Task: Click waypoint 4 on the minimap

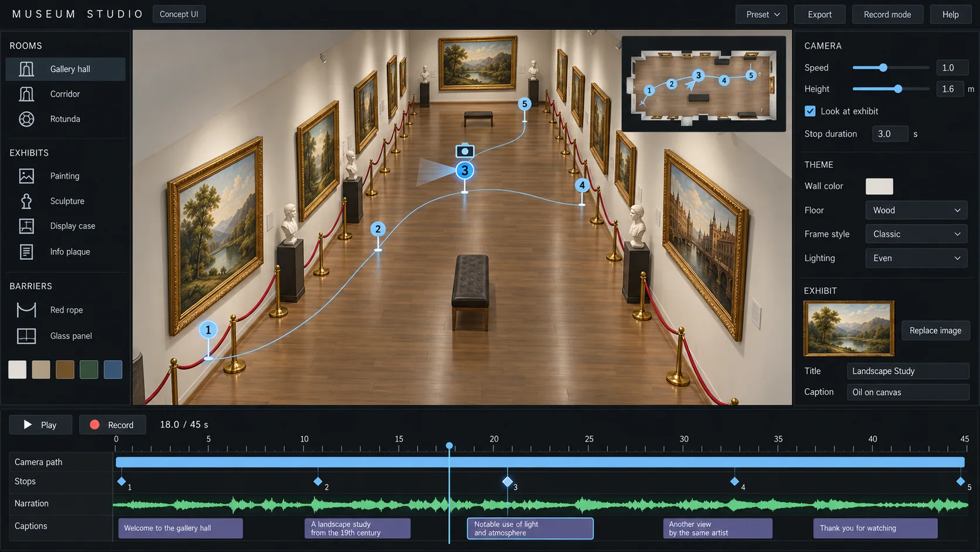Action: point(724,80)
